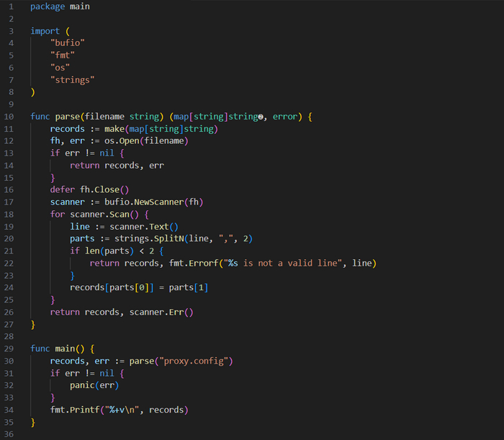This screenshot has height=440, width=504.
Task: Select the "strings" import string on line 7
Action: (x=72, y=80)
